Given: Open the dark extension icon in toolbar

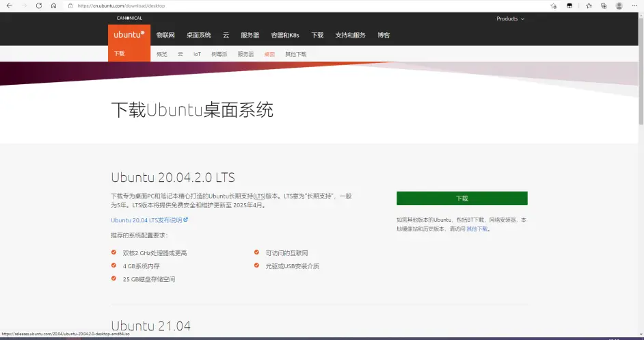Looking at the screenshot, I should click(x=569, y=5).
